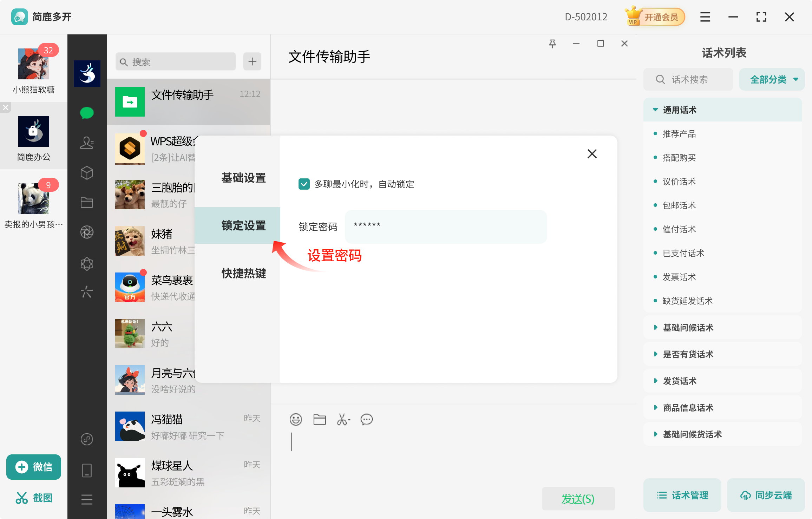Open the chat files folder icon
Image resolution: width=812 pixels, height=519 pixels.
click(87, 202)
